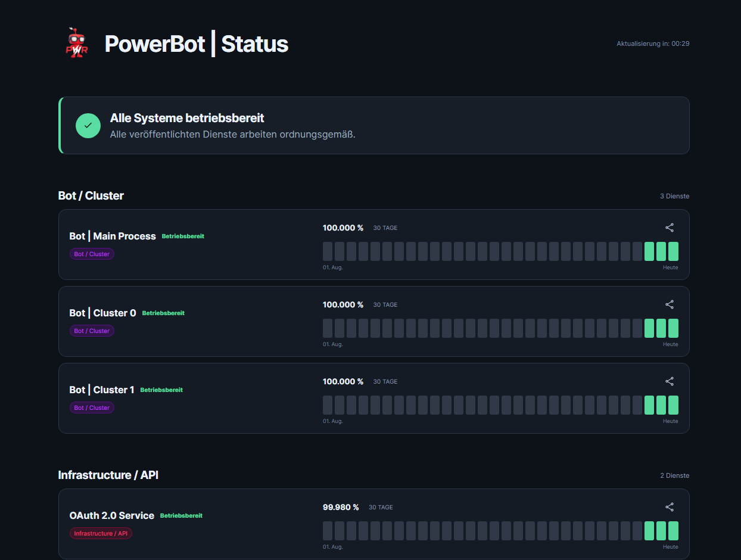Click the Aktualisierung in countdown timer
741x560 pixels.
[x=653, y=43]
